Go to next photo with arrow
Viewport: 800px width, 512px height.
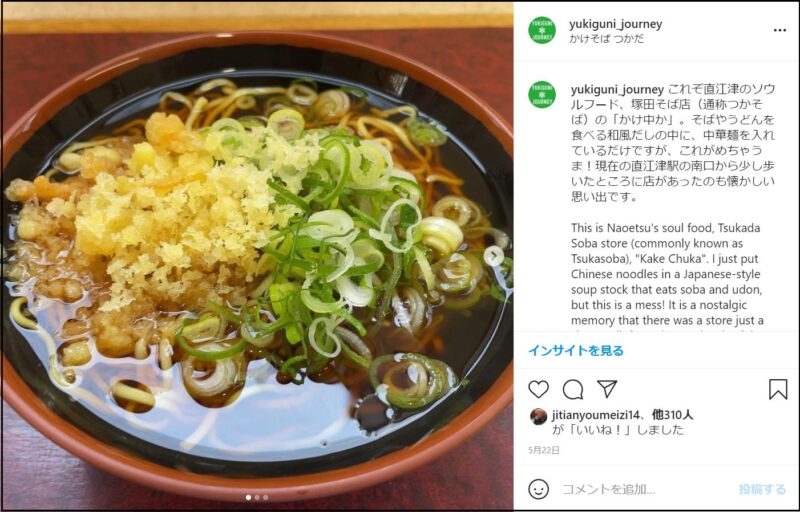(493, 256)
